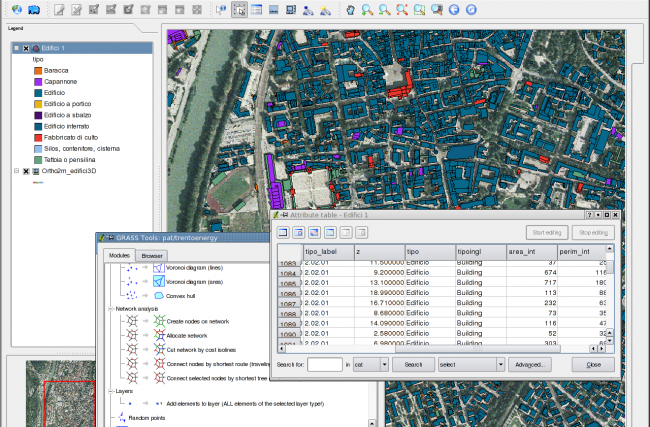This screenshot has width=650, height=427.
Task: Toggle visibility of the Edifici 1 layer
Action: click(26, 48)
